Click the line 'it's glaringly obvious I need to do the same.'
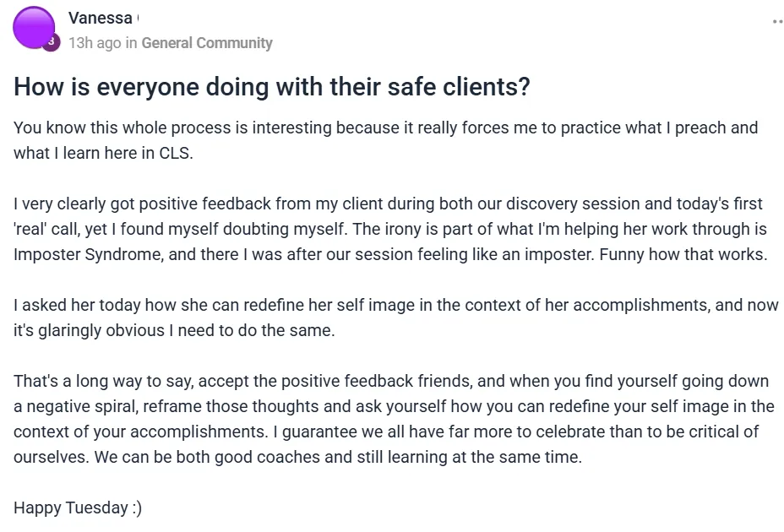Image resolution: width=784 pixels, height=532 pixels. point(174,330)
